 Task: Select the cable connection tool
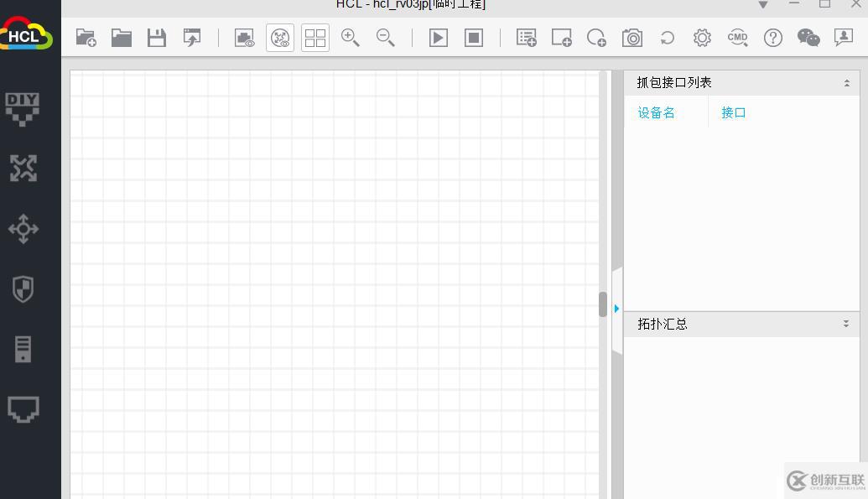(x=23, y=409)
